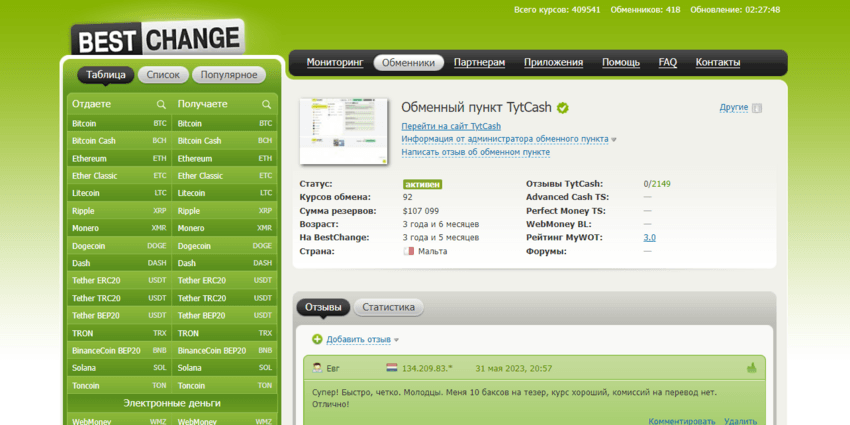Click the TytCash website thumbnail preview
Image resolution: width=850 pixels, height=425 pixels.
343,131
